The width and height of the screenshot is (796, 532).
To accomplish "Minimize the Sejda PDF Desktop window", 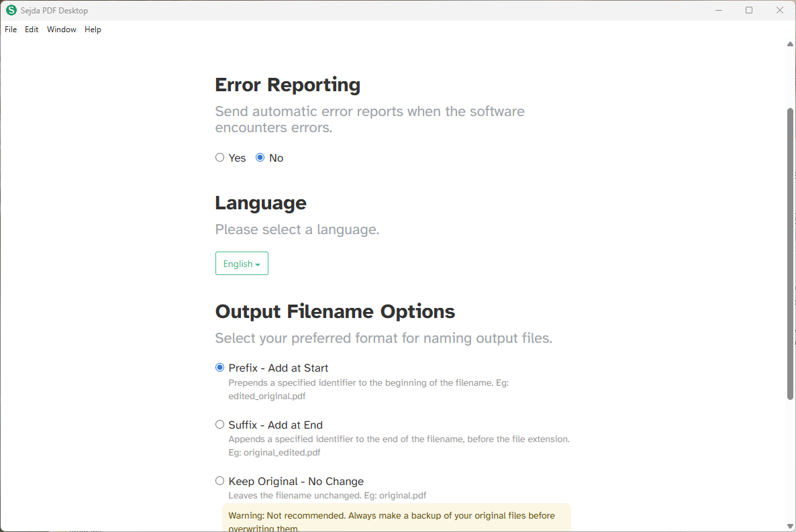I will (x=719, y=10).
